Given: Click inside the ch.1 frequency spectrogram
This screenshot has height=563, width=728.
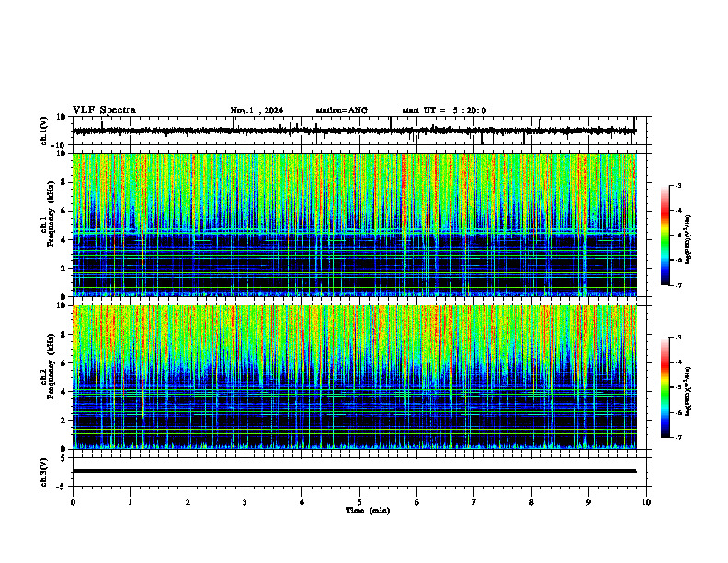Looking at the screenshot, I should (354, 224).
